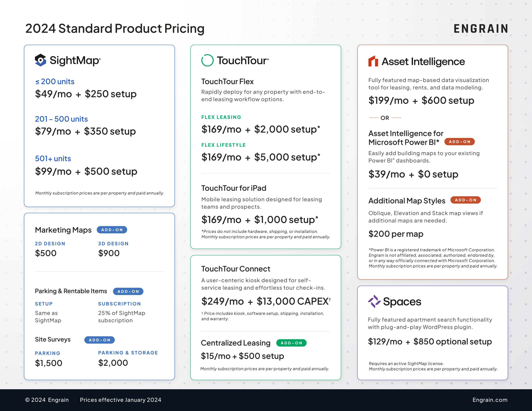This screenshot has width=532, height=411.
Task: Click the '$129/mo + $850 optional setup' price
Action: click(x=430, y=342)
